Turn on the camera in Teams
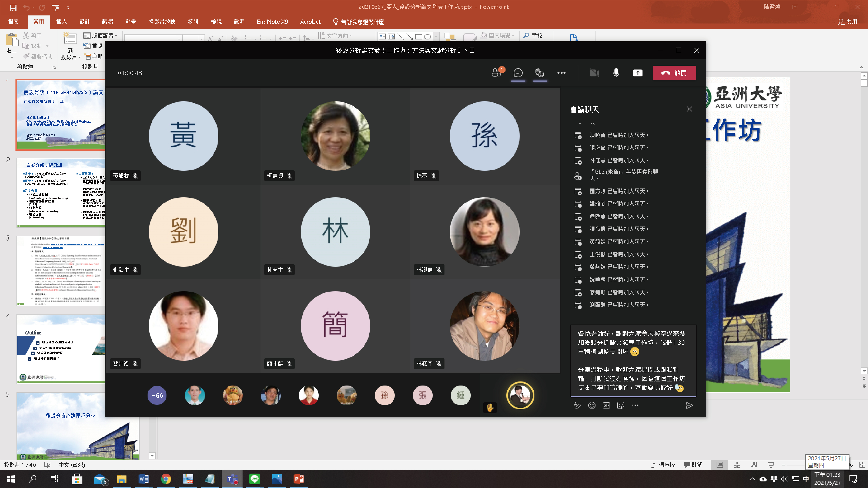 (x=594, y=73)
